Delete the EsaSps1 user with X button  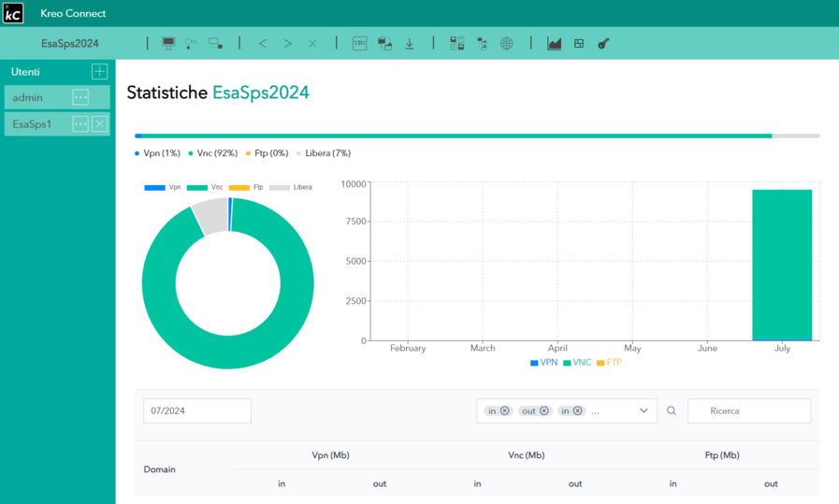(x=100, y=124)
